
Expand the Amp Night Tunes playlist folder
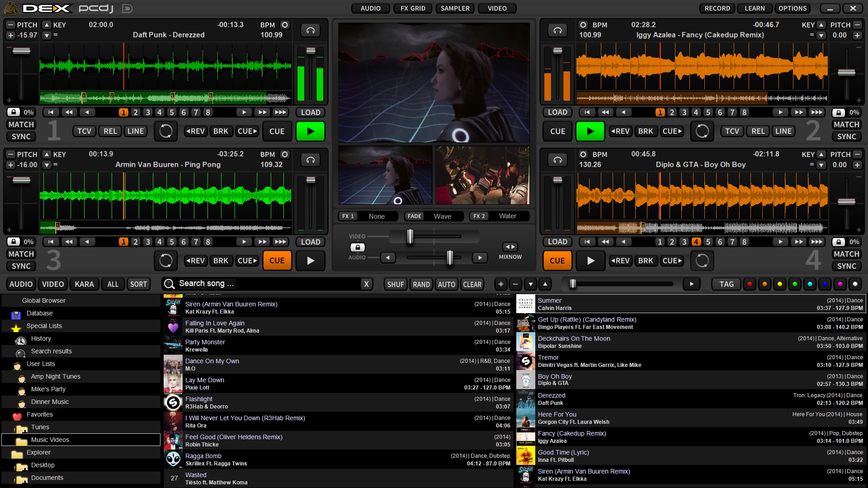pos(56,376)
